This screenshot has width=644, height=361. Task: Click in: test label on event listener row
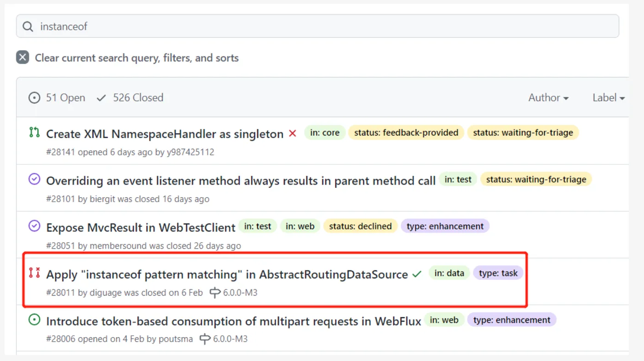[458, 180]
